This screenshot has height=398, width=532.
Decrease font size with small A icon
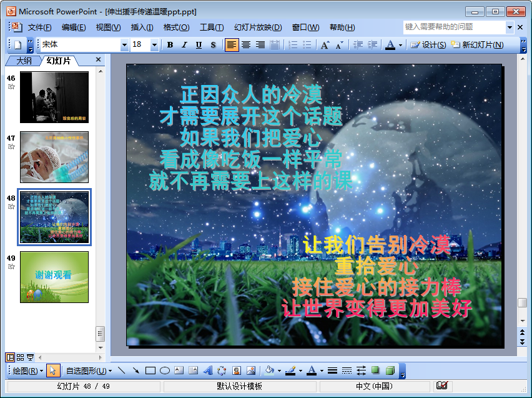(339, 45)
